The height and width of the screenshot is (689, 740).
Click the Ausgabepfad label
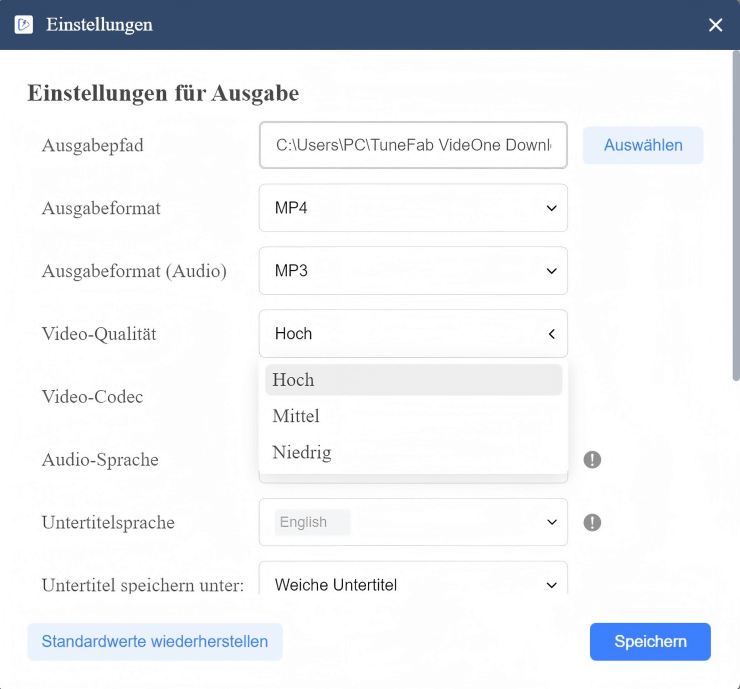pyautogui.click(x=92, y=145)
